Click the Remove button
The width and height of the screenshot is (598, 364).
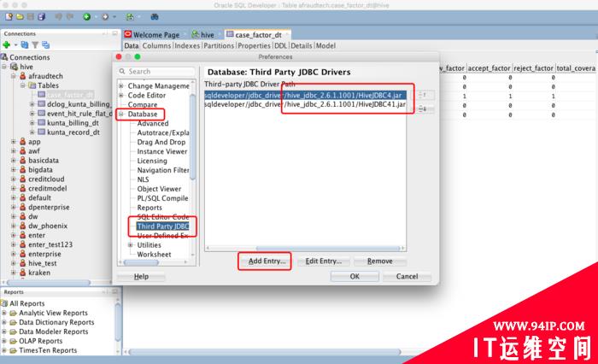click(380, 261)
